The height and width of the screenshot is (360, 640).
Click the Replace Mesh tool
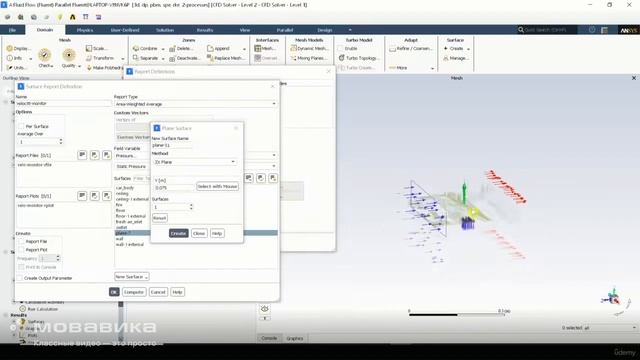tap(225, 58)
